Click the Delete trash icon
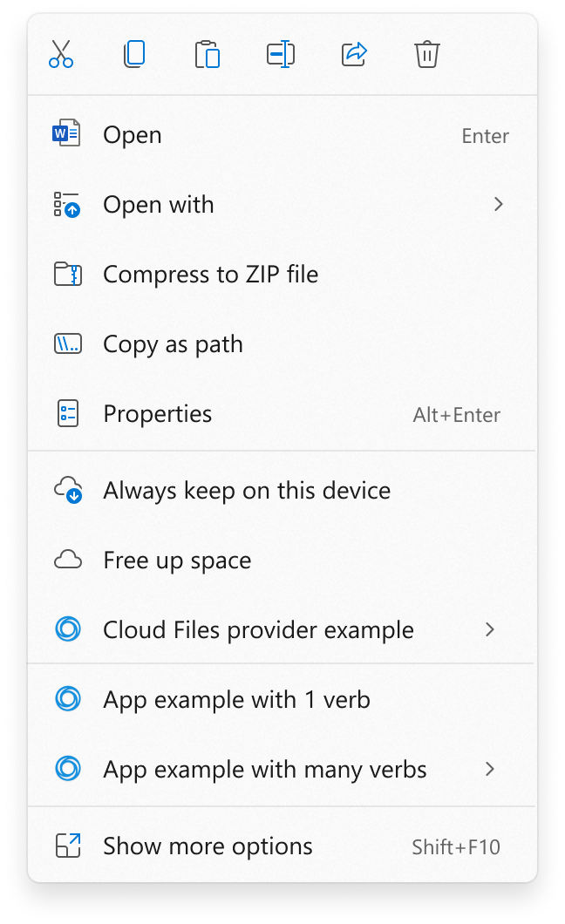This screenshot has width=565, height=924. pos(427,54)
